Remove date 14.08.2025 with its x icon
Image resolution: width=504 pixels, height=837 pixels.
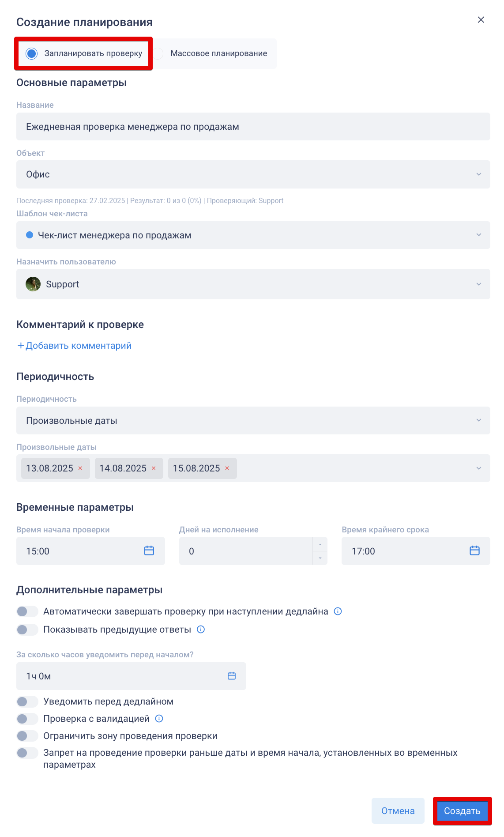coord(154,468)
